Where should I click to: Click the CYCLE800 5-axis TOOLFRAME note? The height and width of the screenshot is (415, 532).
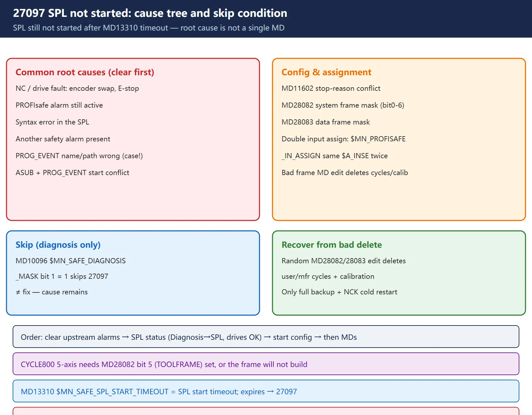pos(266,364)
